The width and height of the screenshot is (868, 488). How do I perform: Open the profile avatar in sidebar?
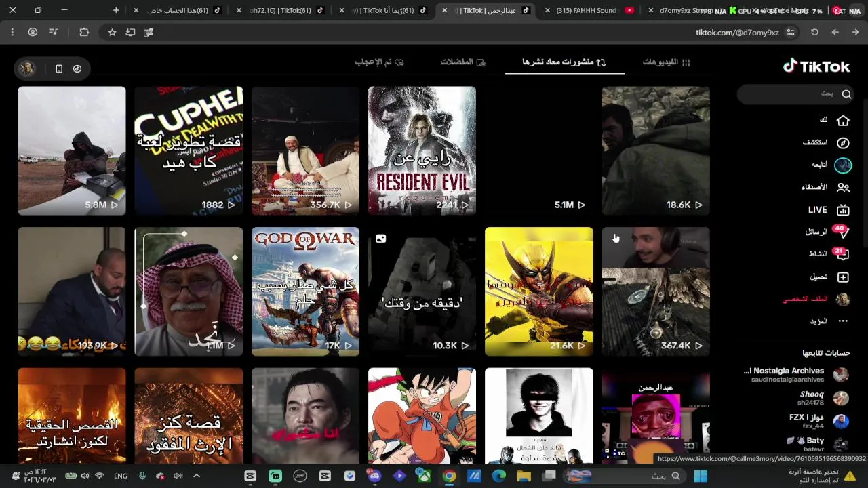[843, 299]
